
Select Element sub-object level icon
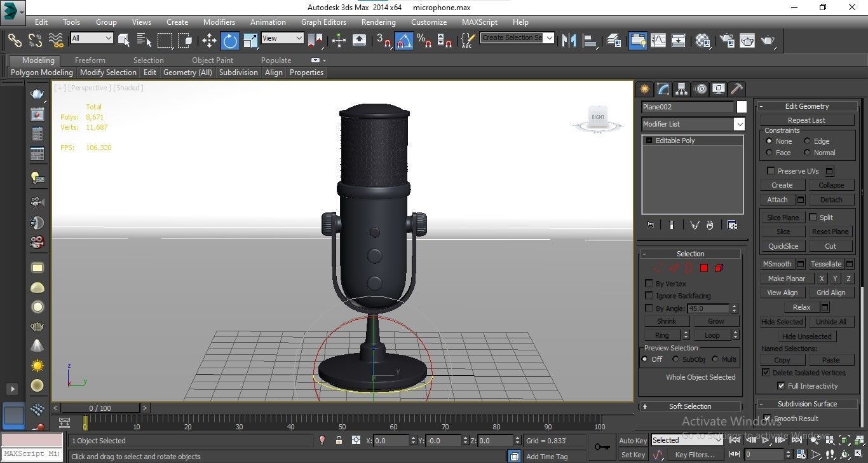(719, 268)
